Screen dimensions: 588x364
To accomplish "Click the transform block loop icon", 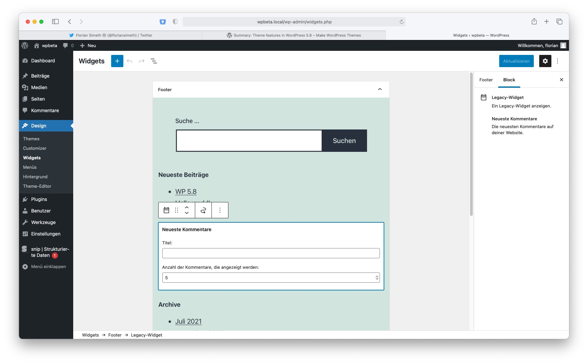I will tap(203, 210).
